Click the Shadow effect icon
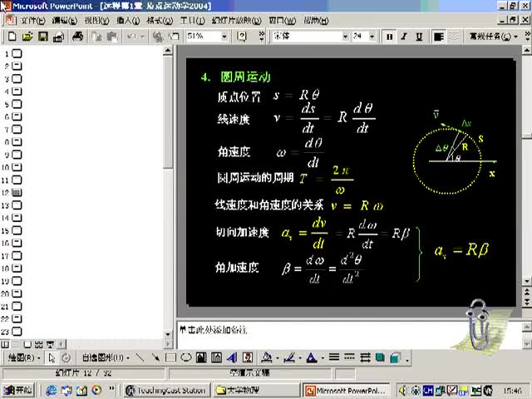 click(380, 357)
